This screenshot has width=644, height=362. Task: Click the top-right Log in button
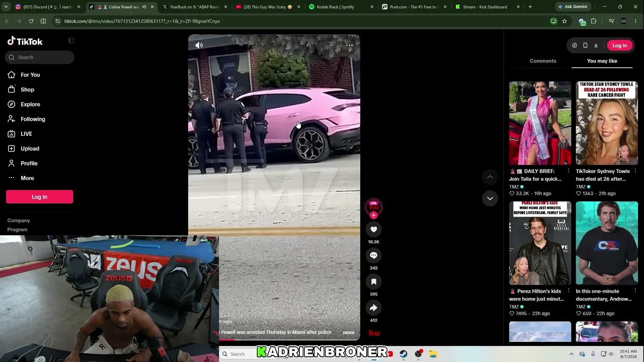coord(619,45)
